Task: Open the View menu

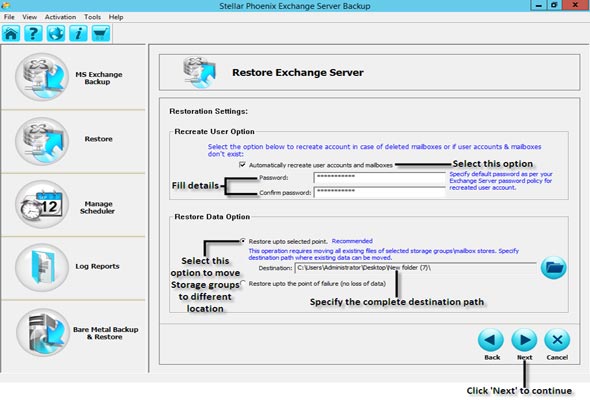Action: point(29,17)
